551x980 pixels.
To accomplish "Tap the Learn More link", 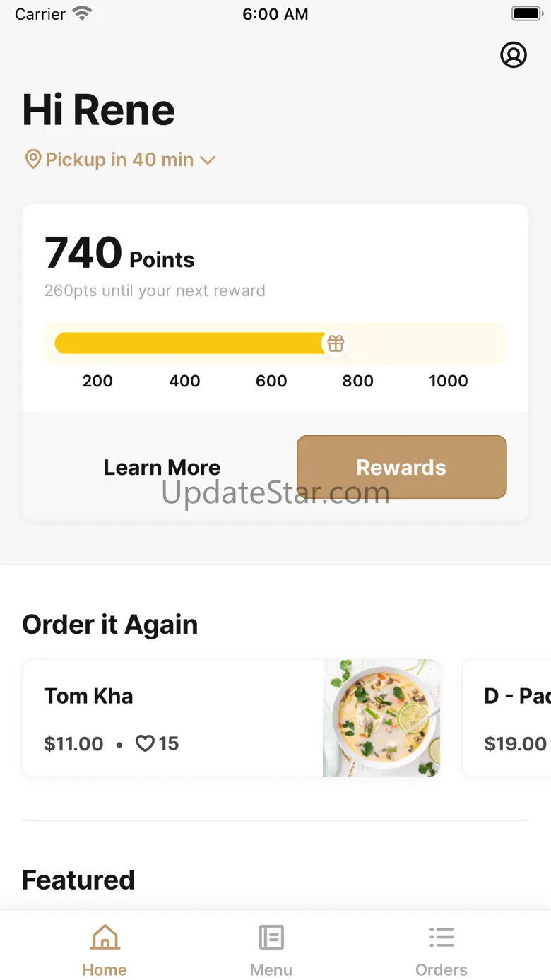I will click(162, 468).
